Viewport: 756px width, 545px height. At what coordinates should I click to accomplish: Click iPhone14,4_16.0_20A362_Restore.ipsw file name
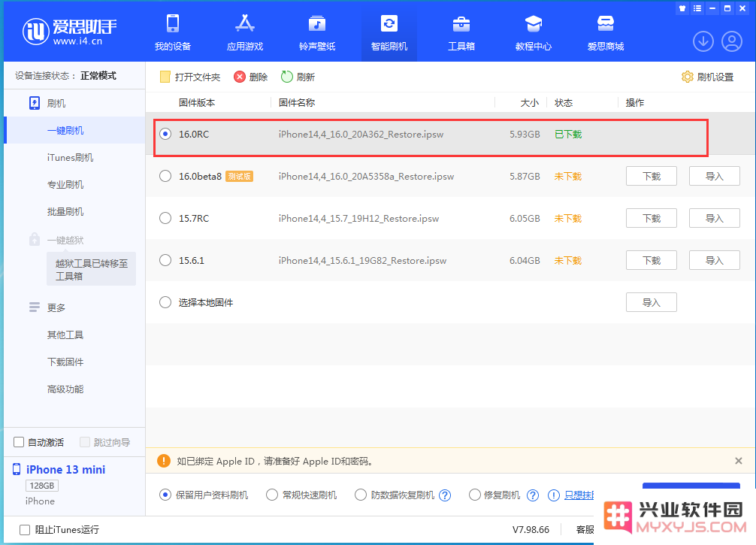[361, 134]
